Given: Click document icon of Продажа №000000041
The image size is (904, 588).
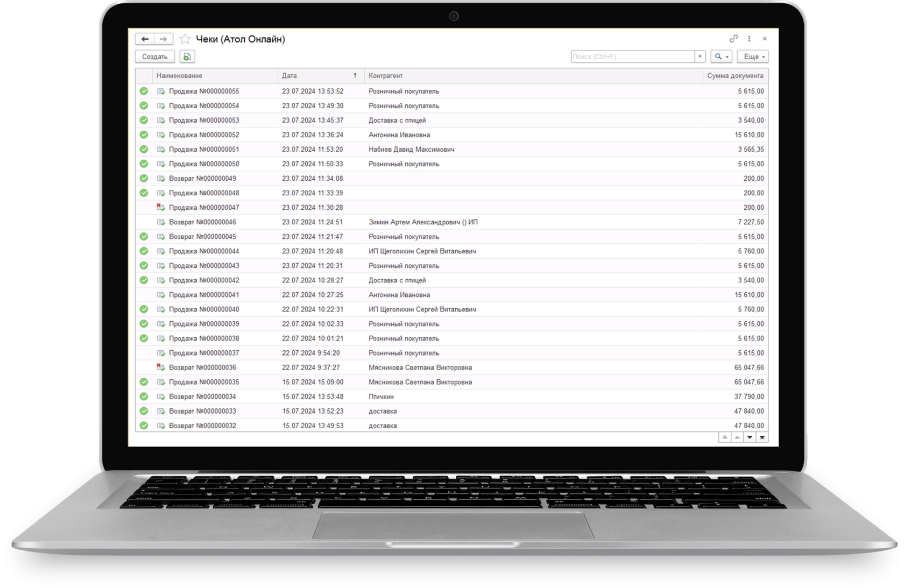Looking at the screenshot, I should click(x=160, y=295).
